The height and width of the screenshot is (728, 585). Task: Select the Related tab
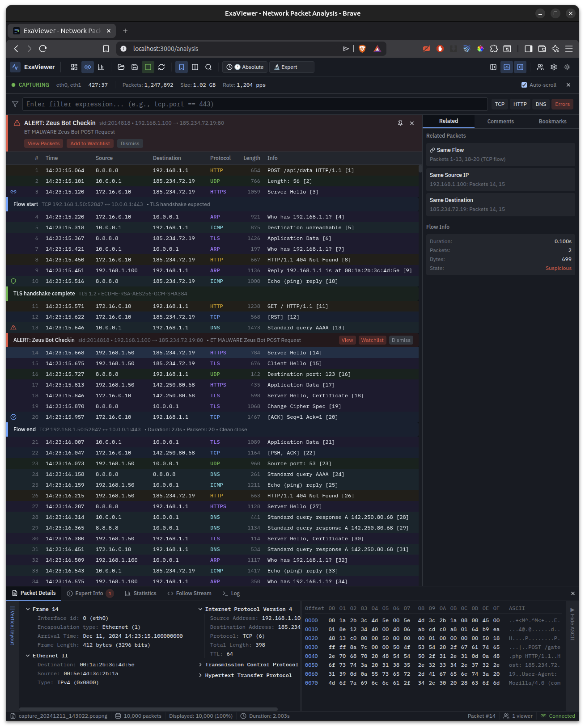tap(449, 121)
